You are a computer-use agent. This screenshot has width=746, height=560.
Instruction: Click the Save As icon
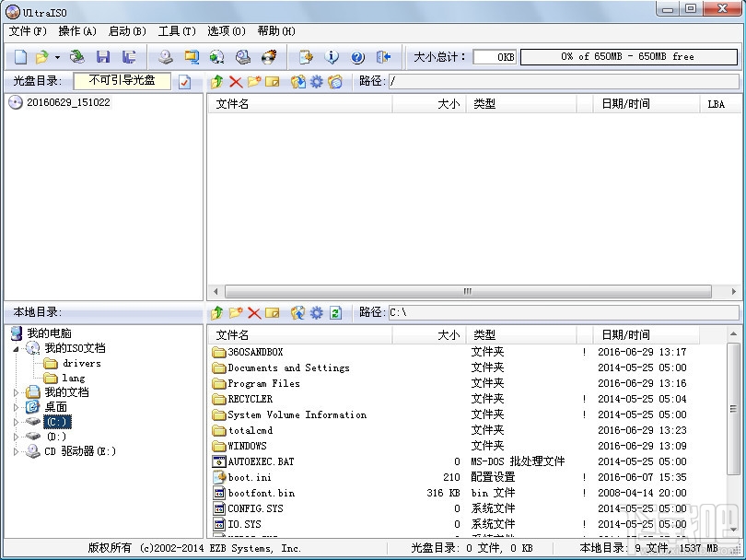pos(128,57)
